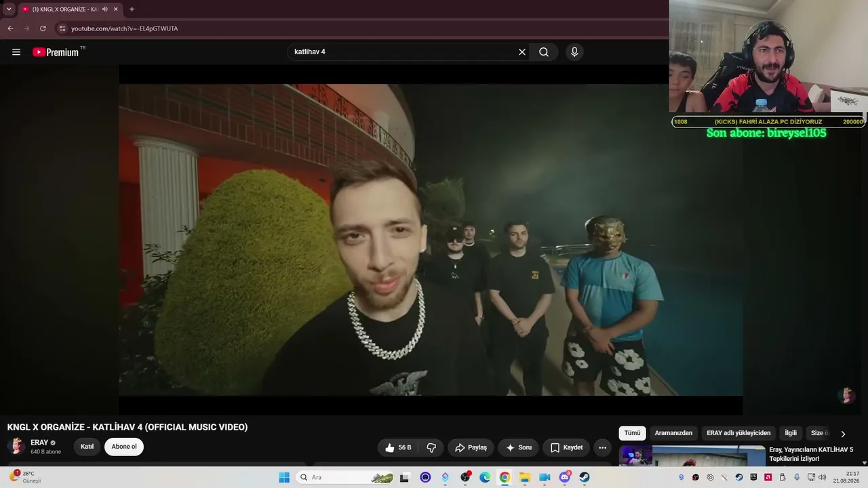Select the İlgili filter chip
Screen dimensions: 868x488
pos(791,433)
